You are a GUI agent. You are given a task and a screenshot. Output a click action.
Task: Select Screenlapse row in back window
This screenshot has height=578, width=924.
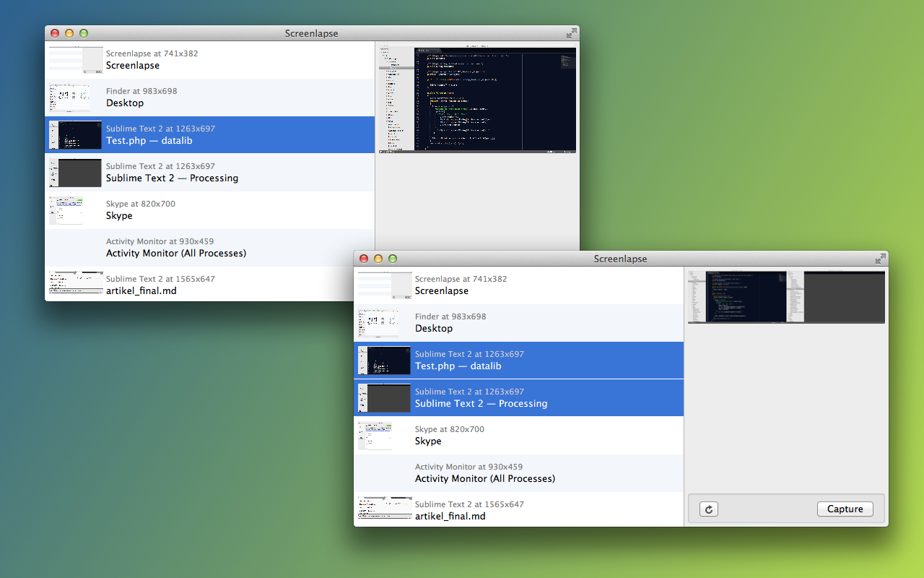210,60
